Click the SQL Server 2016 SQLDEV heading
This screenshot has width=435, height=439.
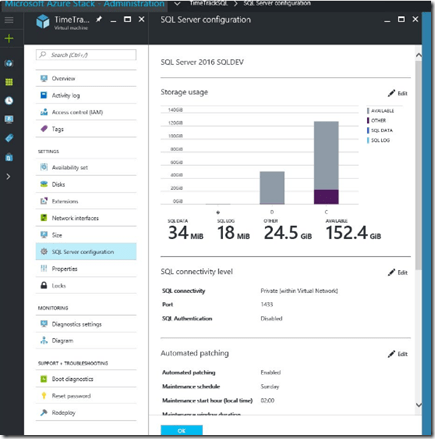[x=202, y=62]
